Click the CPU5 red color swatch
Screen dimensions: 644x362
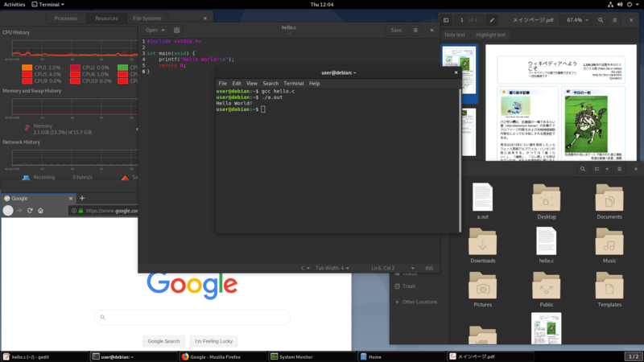pyautogui.click(x=27, y=74)
